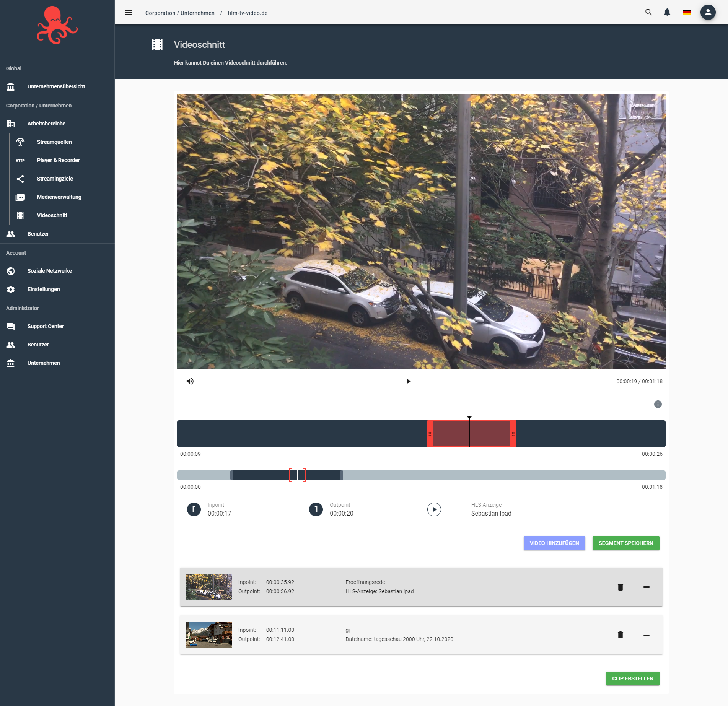Viewport: 728px width, 706px height.
Task: Set the Inpoint using the bracket icon
Action: (x=194, y=509)
